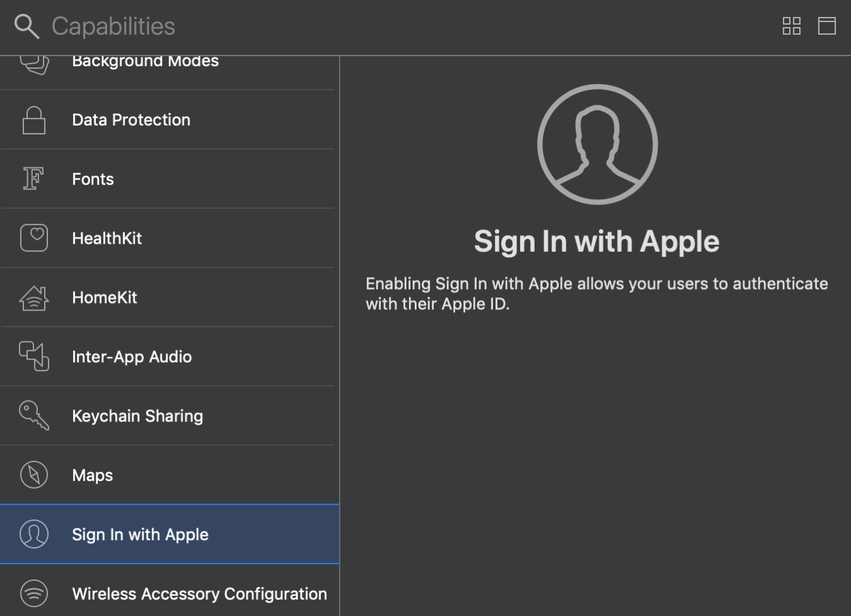Click the search magnifying glass icon

point(27,27)
